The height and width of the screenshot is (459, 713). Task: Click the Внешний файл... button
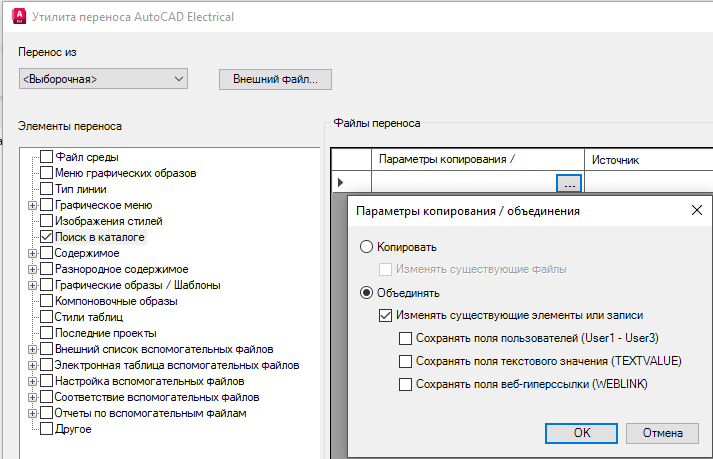(x=275, y=79)
